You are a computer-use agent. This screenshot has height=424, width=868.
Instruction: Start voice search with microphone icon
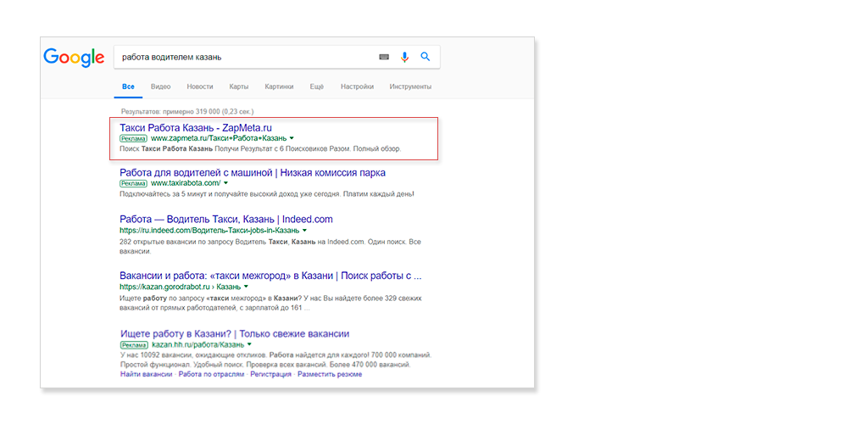pyautogui.click(x=404, y=57)
